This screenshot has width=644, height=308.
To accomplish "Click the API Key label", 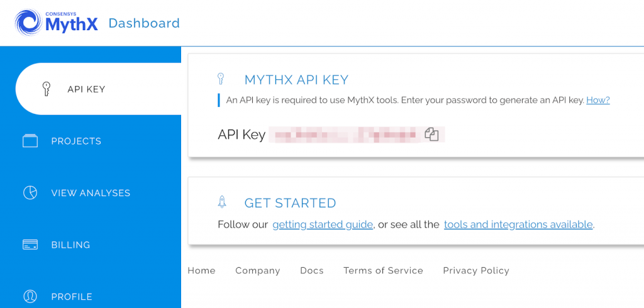I will point(241,135).
